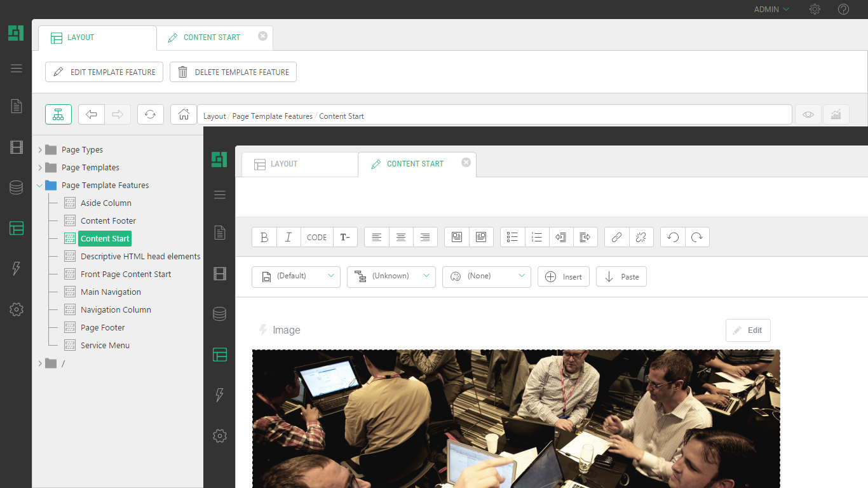Screen dimensions: 868x488
Task: Go back in browser navigation
Action: (92, 114)
